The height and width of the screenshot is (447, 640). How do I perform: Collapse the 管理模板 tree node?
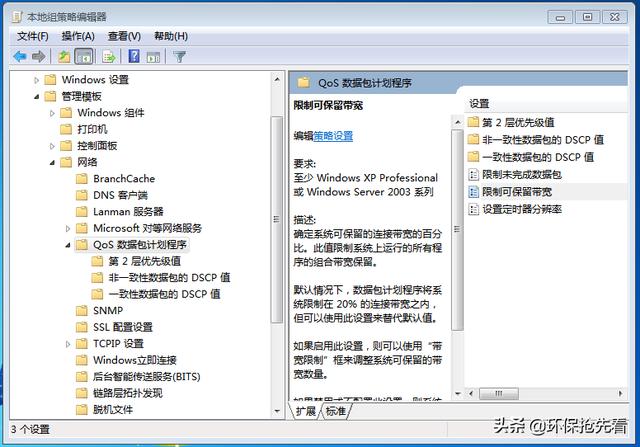pos(38,97)
